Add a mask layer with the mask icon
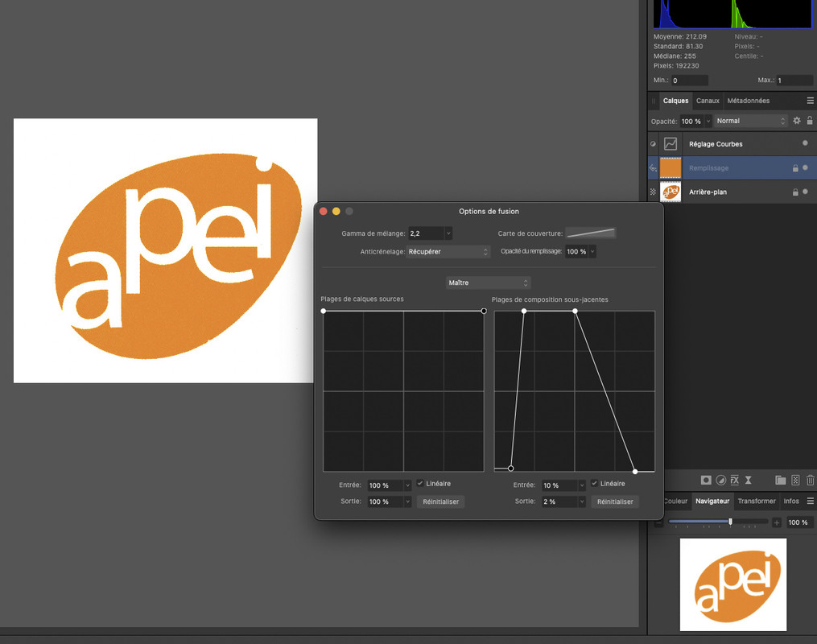 click(706, 480)
